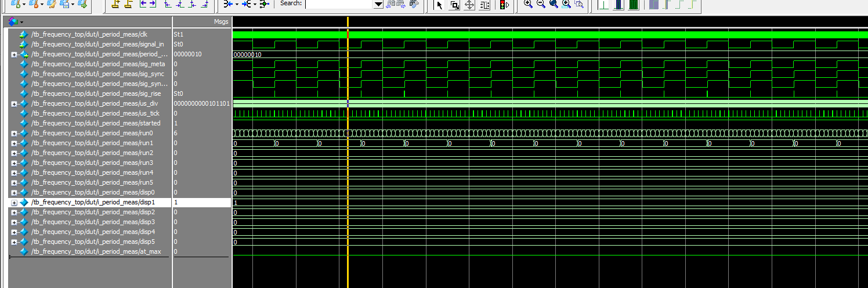The width and height of the screenshot is (868, 288).
Task: Click us_div value 0000000000101101
Action: pyautogui.click(x=201, y=104)
